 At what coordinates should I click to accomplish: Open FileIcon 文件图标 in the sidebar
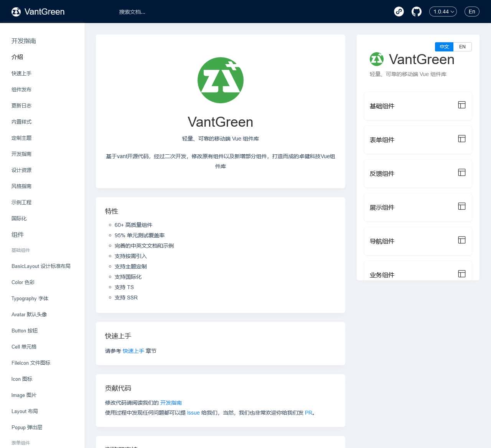(31, 363)
